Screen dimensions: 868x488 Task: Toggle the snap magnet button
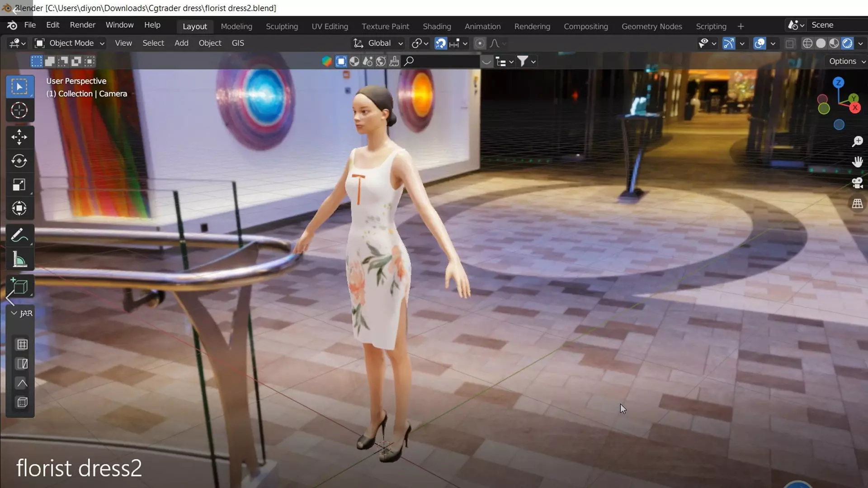click(x=440, y=43)
